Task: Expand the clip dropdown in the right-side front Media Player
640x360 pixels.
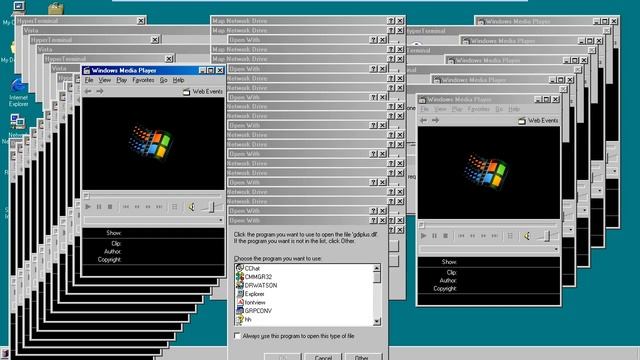Action: (556, 249)
